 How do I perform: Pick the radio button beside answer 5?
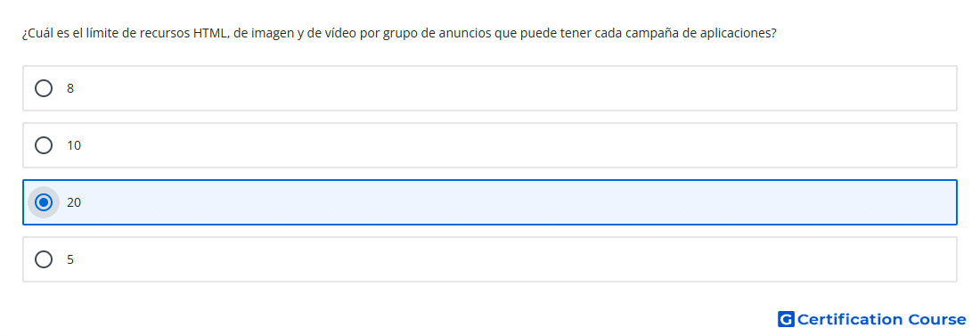click(44, 259)
